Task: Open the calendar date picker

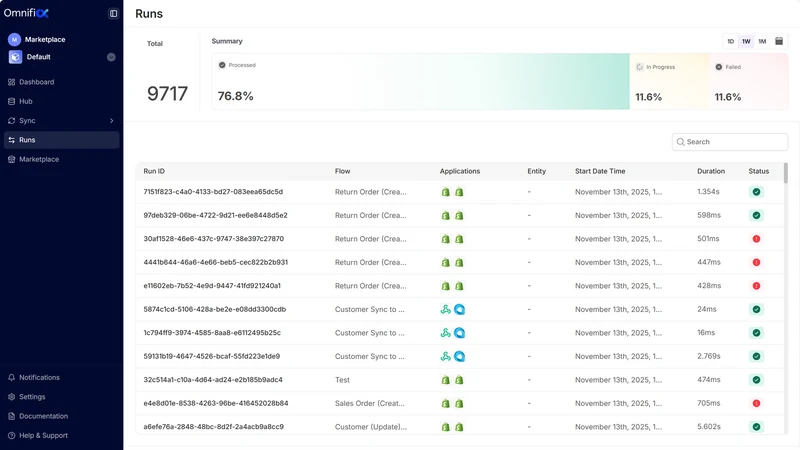Action: click(x=779, y=41)
